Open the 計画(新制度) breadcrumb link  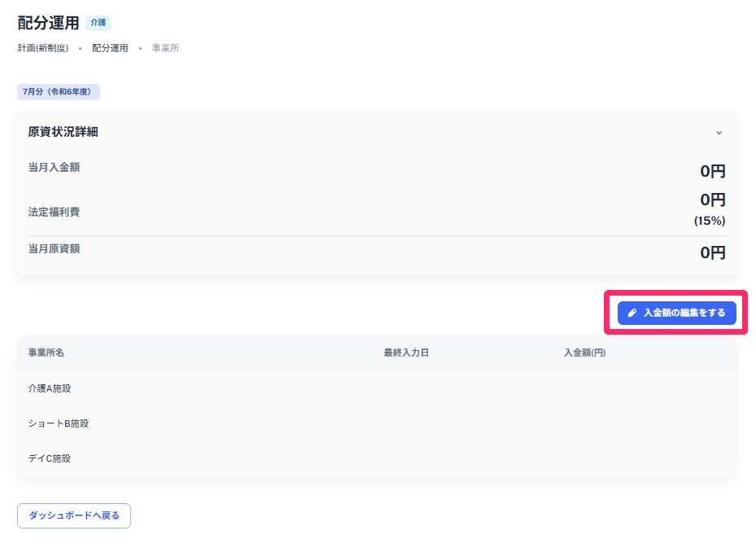point(42,48)
